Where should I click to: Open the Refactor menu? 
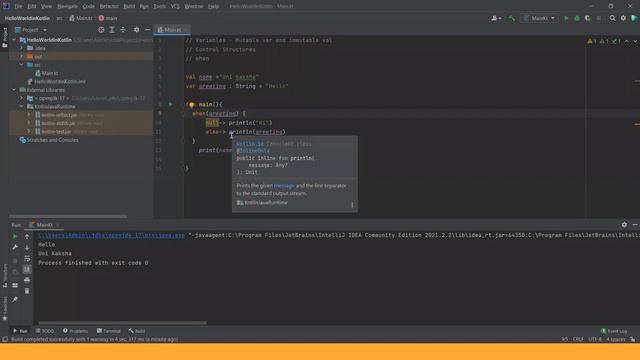coord(109,6)
